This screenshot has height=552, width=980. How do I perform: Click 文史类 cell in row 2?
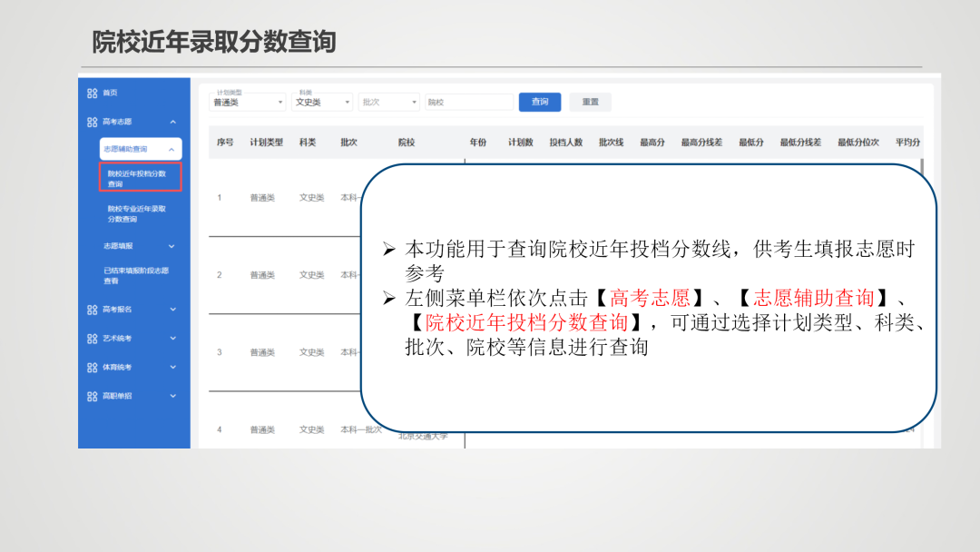[x=311, y=275]
